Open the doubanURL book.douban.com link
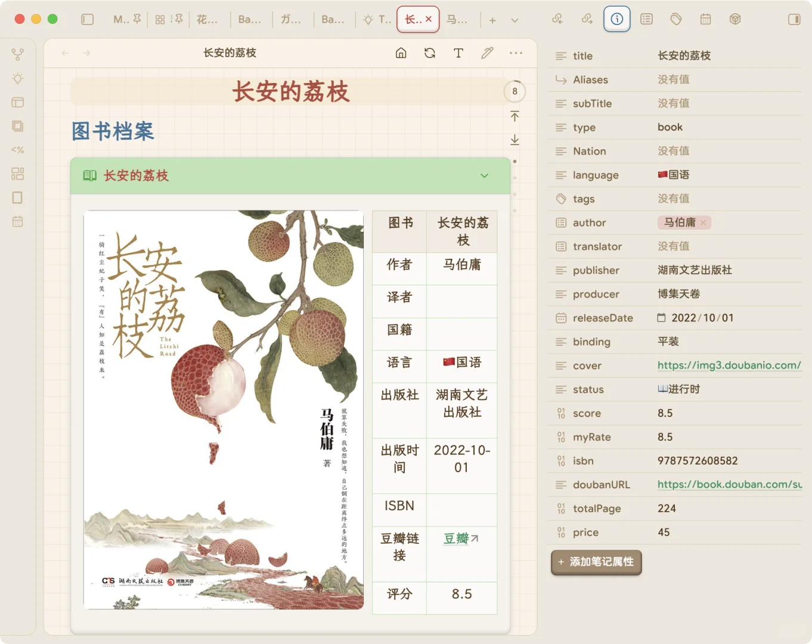This screenshot has width=812, height=644. point(730,484)
